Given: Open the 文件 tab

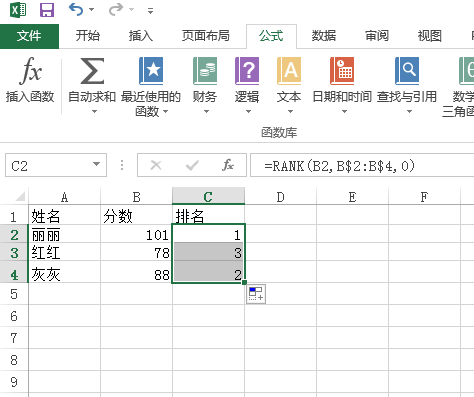Looking at the screenshot, I should click(x=29, y=36).
